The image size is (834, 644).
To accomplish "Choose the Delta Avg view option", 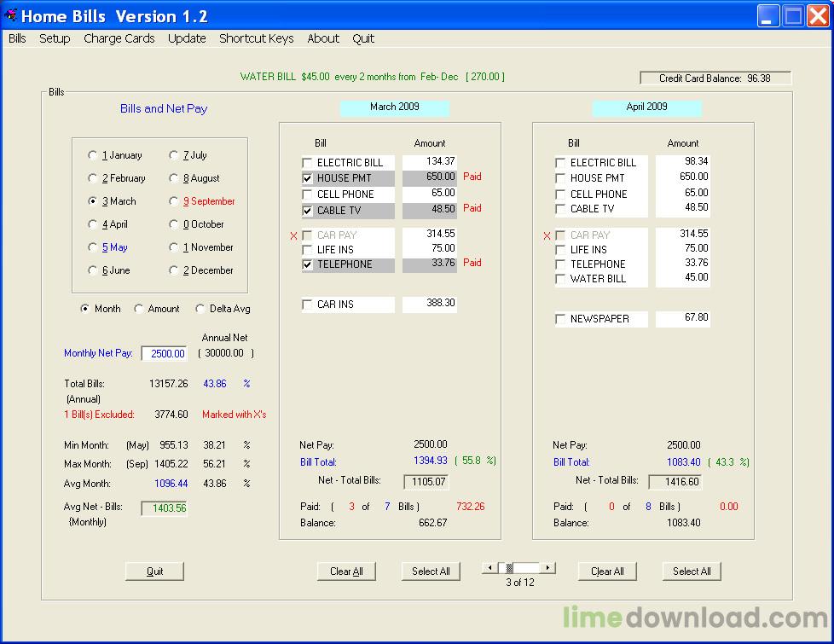I will pyautogui.click(x=201, y=310).
